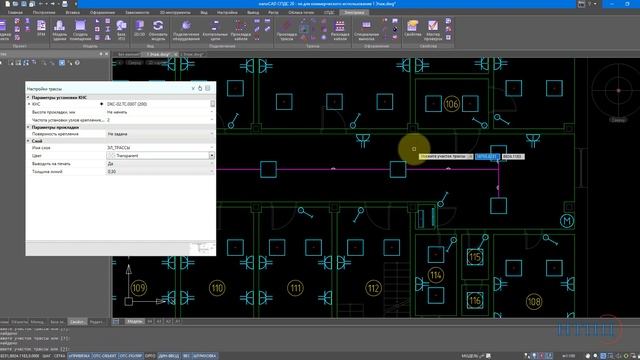Click the 2D/3D view switch icon
This screenshot has width=640, height=360.
click(x=139, y=29)
